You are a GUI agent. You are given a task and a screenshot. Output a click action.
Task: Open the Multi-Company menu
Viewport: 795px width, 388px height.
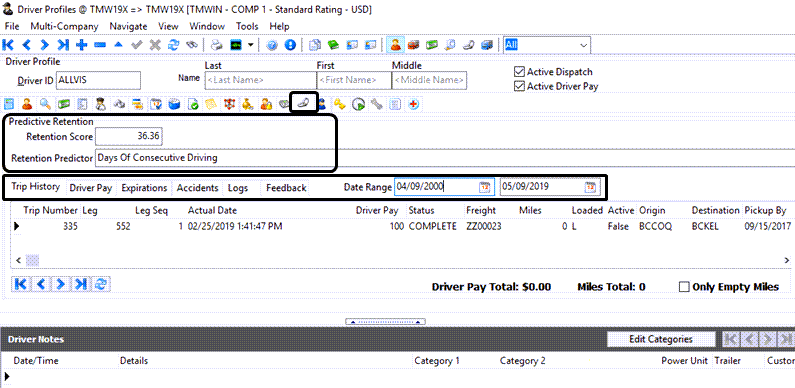64,26
